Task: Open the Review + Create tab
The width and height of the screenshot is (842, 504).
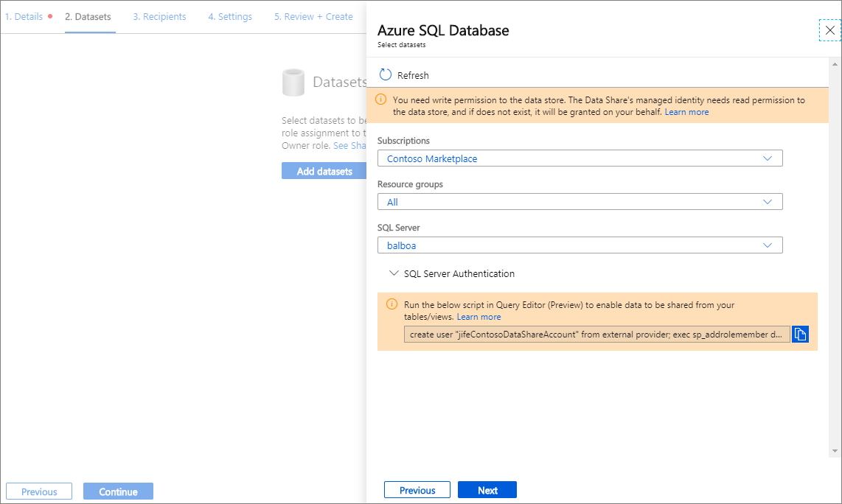Action: [313, 16]
